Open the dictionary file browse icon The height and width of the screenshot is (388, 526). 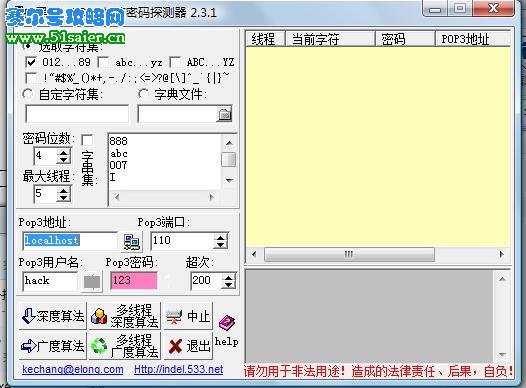coord(224,115)
